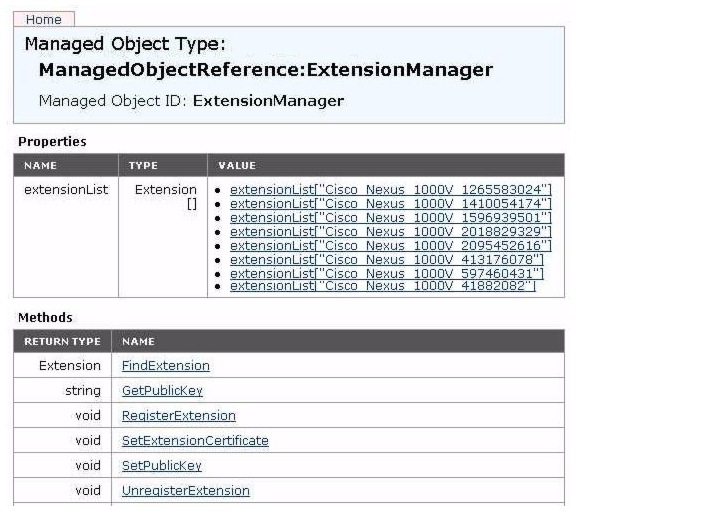Open extension Cisco_Nexus_1000V_413176078 link

click(x=387, y=260)
